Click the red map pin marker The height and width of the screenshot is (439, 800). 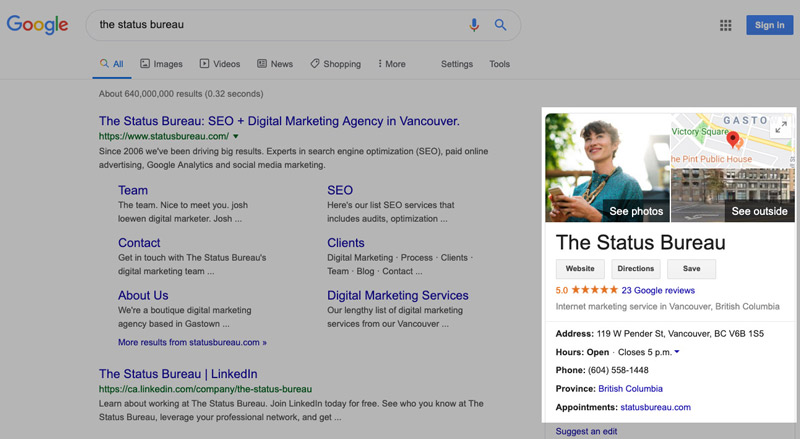click(x=733, y=139)
